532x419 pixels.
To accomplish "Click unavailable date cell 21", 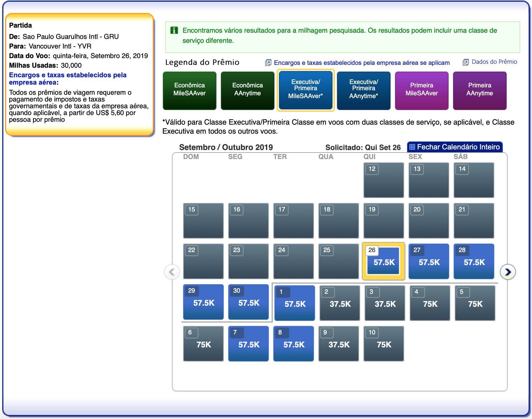I will (x=474, y=221).
